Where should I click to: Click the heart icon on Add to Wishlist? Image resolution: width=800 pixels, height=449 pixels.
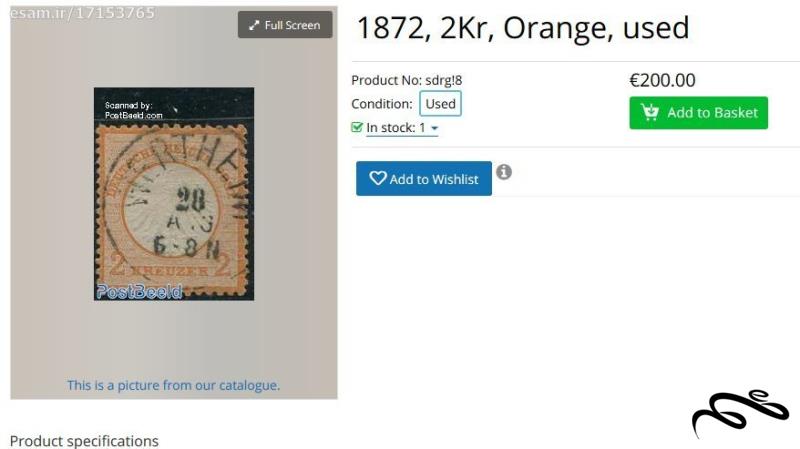tap(378, 178)
